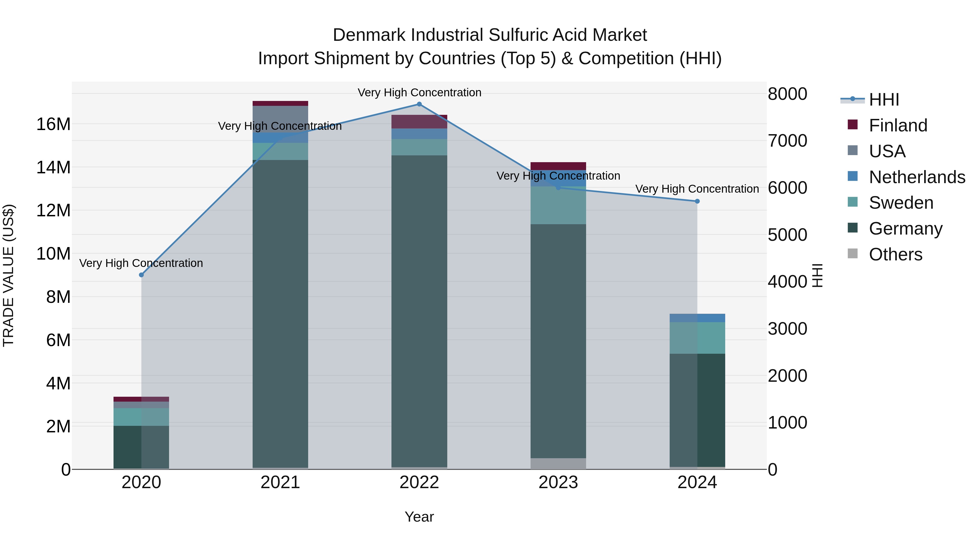Click the HHI data point for 2022
Screen dimensions: 980x551
click(419, 104)
